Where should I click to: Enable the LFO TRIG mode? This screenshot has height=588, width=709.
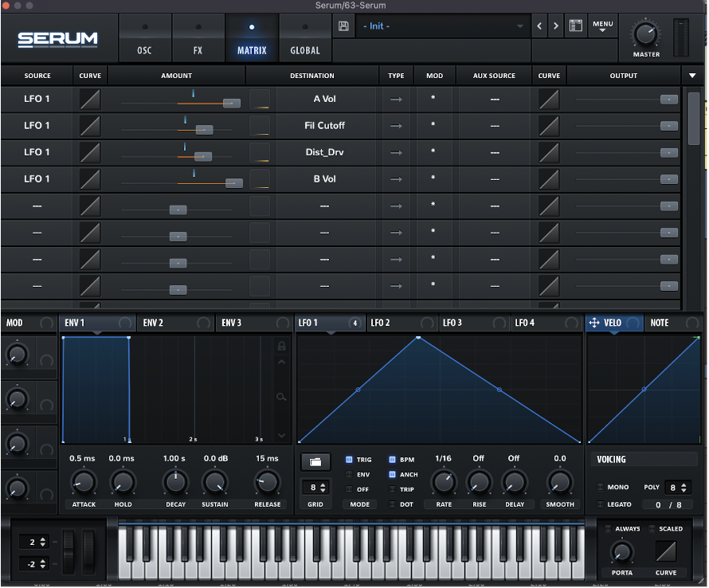point(350,460)
